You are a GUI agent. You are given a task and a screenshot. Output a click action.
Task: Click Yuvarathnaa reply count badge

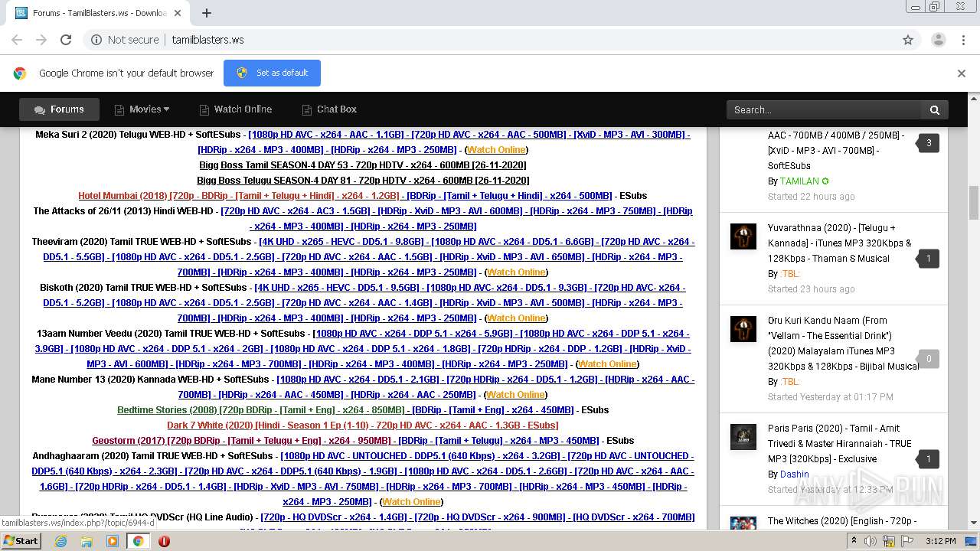click(x=929, y=259)
